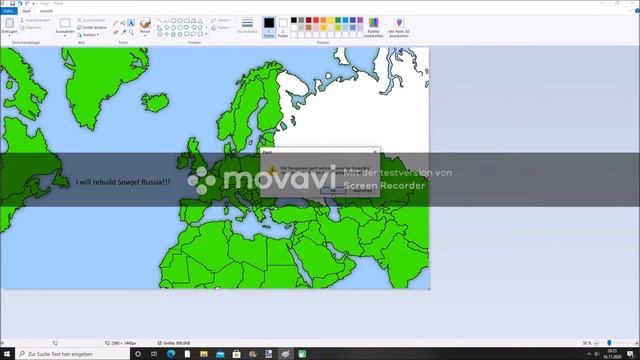The image size is (640, 360).
Task: Switch to the Ansicht ribbon tab
Action: click(x=46, y=11)
